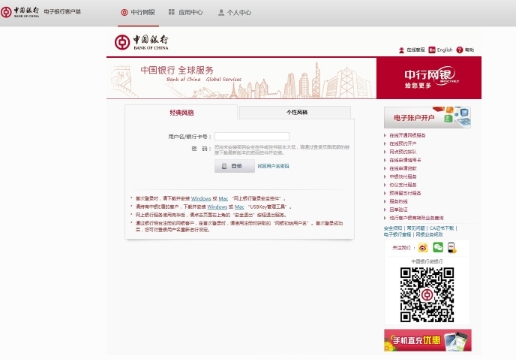
Task: Open 回单验证 sidebar link
Action: pos(398,210)
